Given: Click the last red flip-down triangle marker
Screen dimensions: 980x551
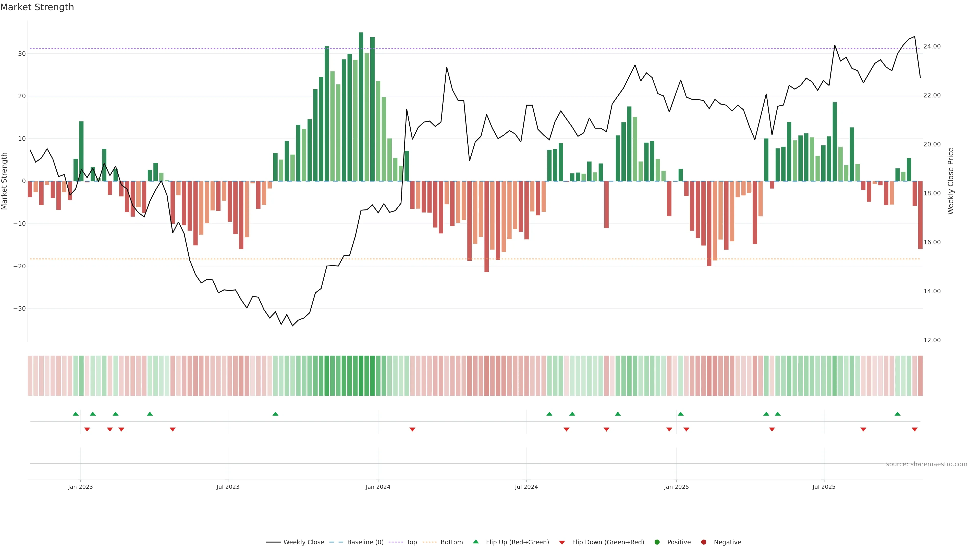Looking at the screenshot, I should click(x=915, y=429).
